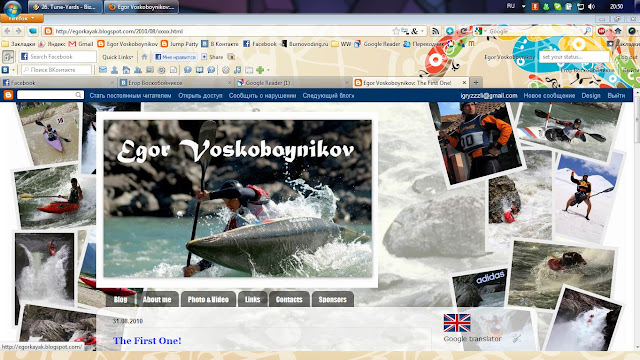This screenshot has width=640, height=360.
Task: Open the Photo & Video navigation tab
Action: [x=208, y=299]
